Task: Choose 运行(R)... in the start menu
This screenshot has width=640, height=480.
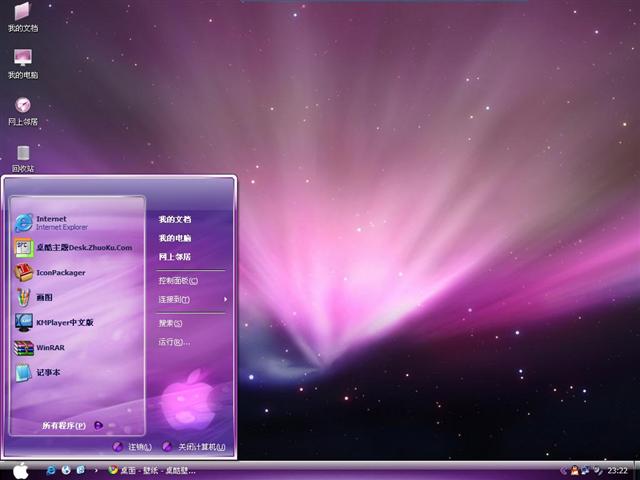Action: coord(173,342)
